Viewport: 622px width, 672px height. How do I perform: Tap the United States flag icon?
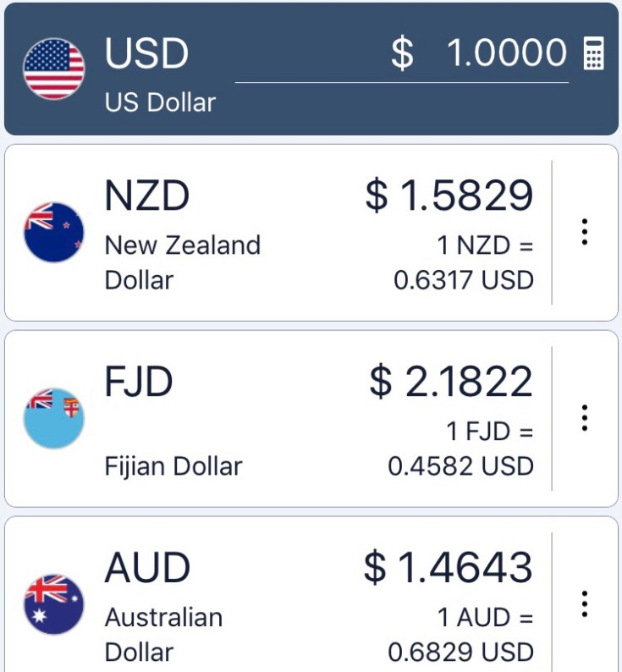54,69
